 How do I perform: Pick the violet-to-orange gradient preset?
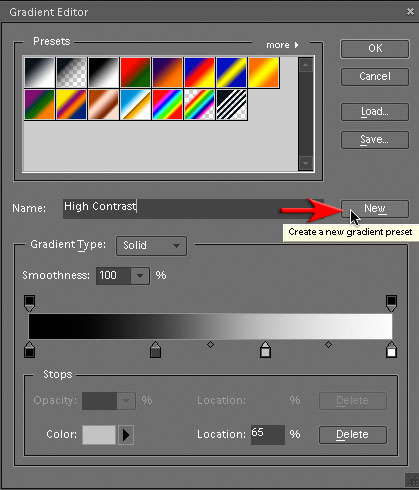click(167, 72)
